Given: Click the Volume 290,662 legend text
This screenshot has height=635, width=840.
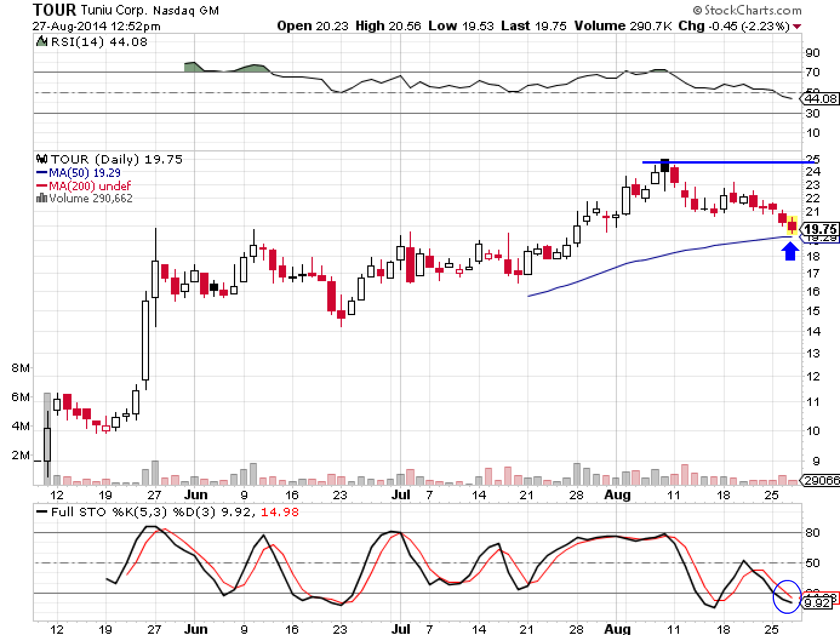Looking at the screenshot, I should click(x=91, y=198).
